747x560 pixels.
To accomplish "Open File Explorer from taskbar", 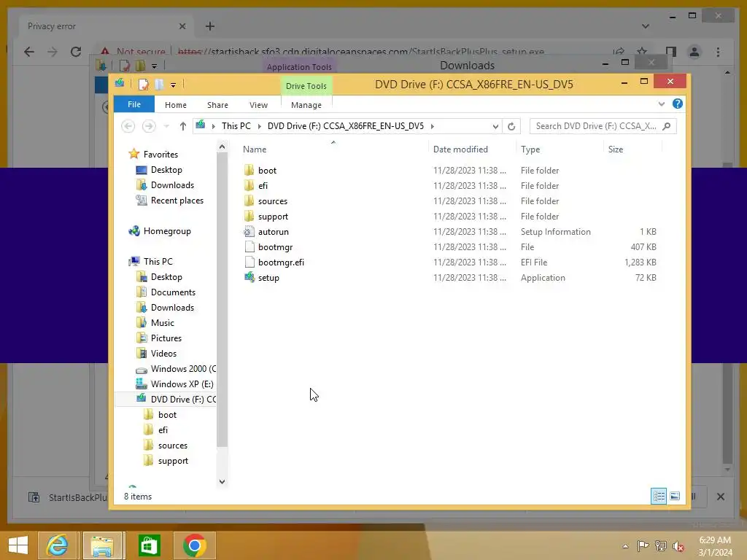I will 102,545.
